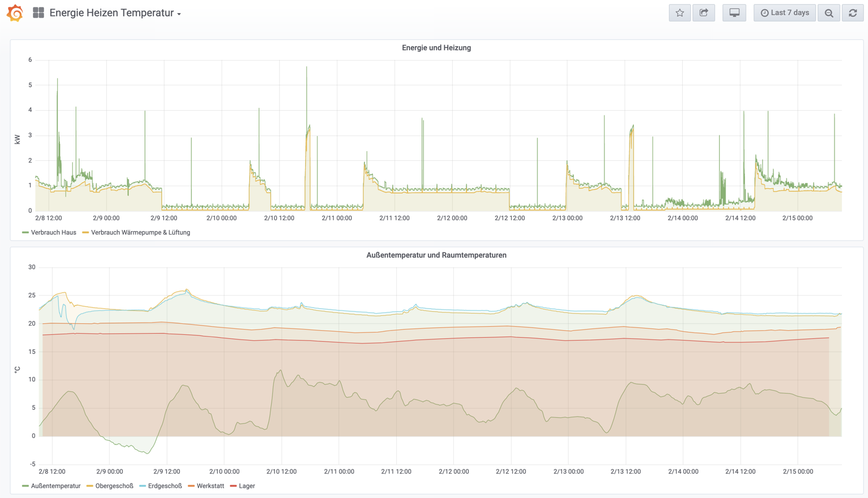Click the Lager red legend color line
The image size is (868, 498).
(233, 486)
